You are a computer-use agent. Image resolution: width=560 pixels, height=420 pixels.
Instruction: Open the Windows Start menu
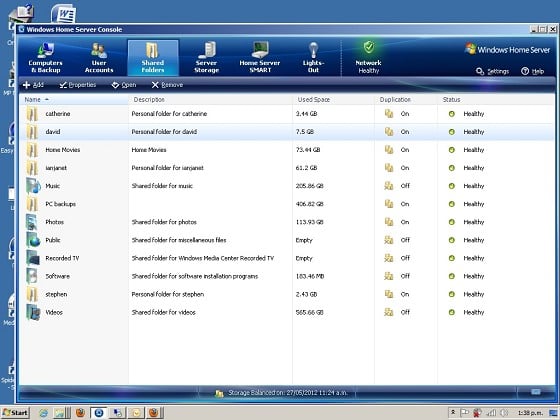coord(15,413)
